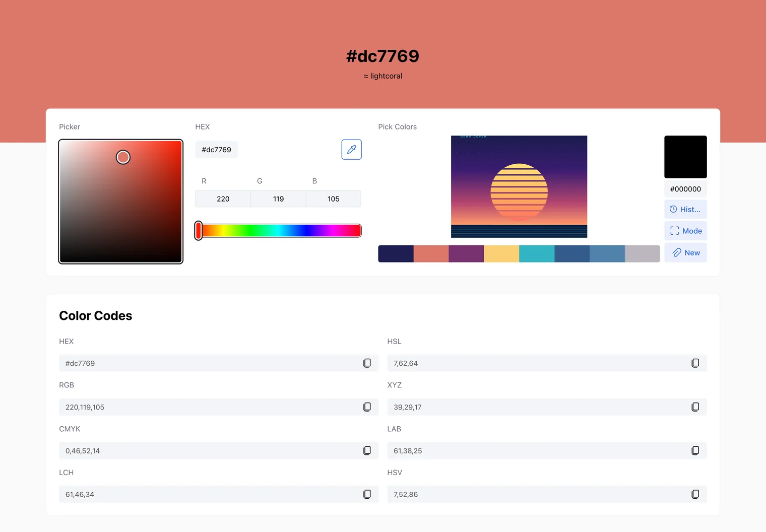Click the HEX code field in Color Codes
This screenshot has height=532, width=766.
pyautogui.click(x=219, y=363)
